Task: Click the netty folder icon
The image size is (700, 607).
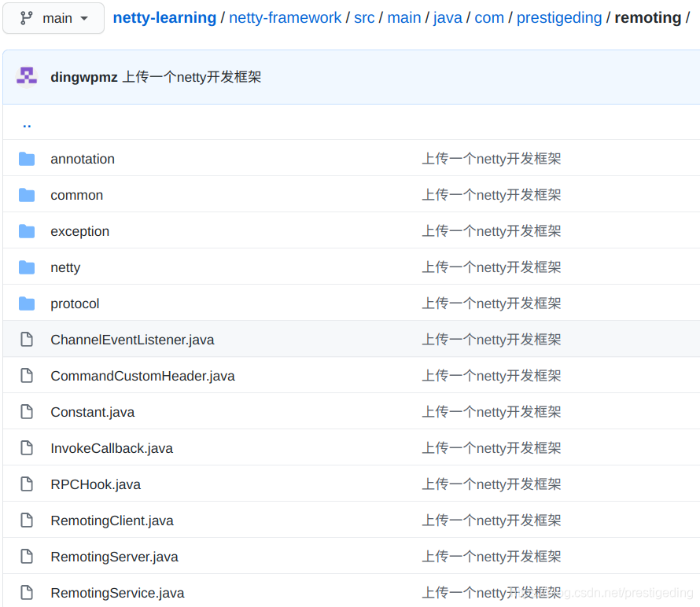Action: (27, 267)
